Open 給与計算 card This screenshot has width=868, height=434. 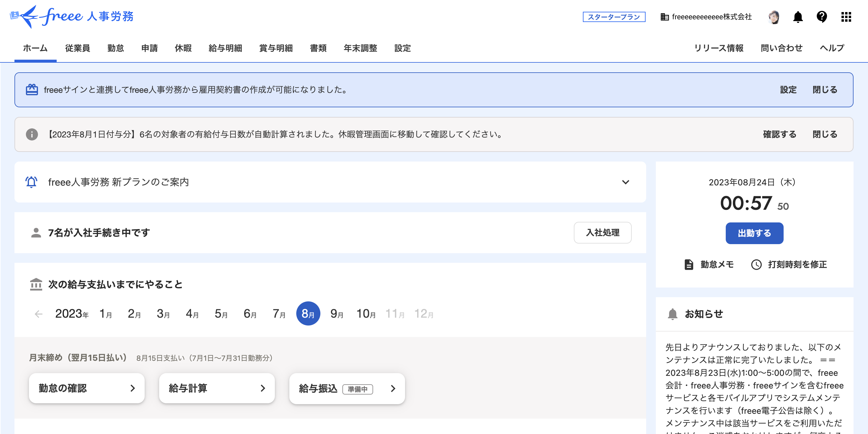(x=216, y=388)
